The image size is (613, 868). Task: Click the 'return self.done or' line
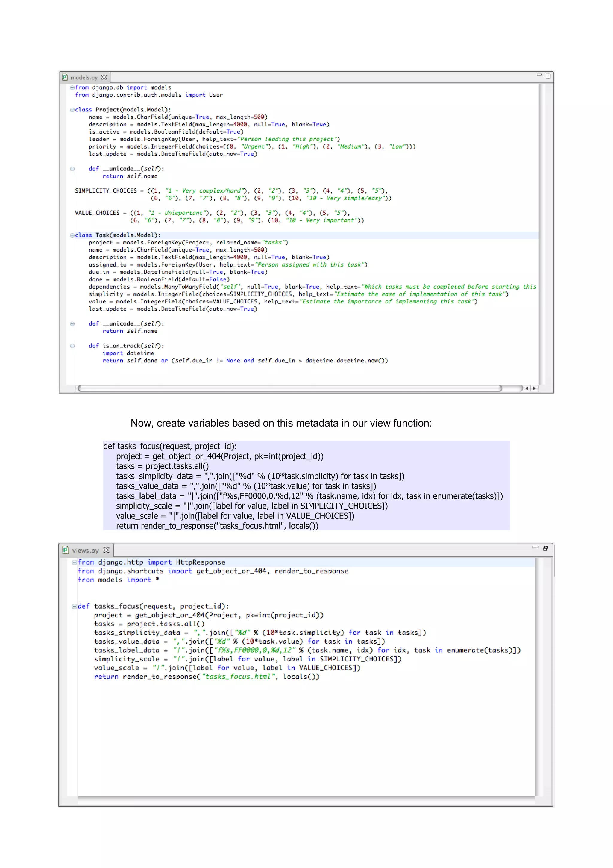pos(245,361)
